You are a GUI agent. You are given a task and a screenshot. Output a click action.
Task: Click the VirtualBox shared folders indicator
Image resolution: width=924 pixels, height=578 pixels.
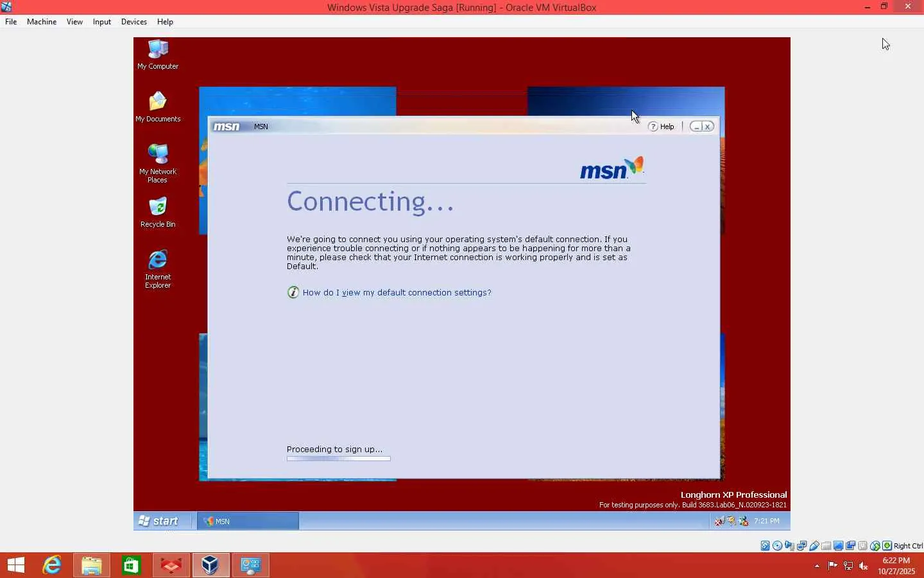tap(826, 546)
